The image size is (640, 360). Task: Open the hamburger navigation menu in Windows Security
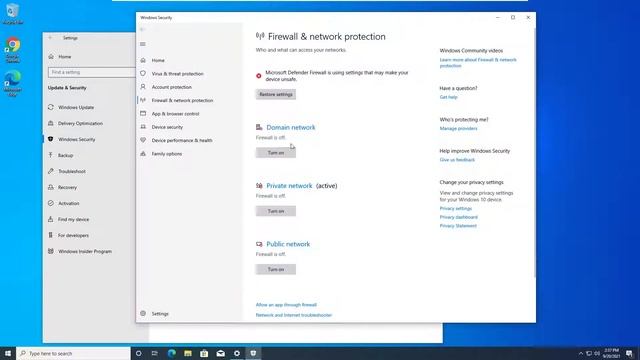[143, 44]
